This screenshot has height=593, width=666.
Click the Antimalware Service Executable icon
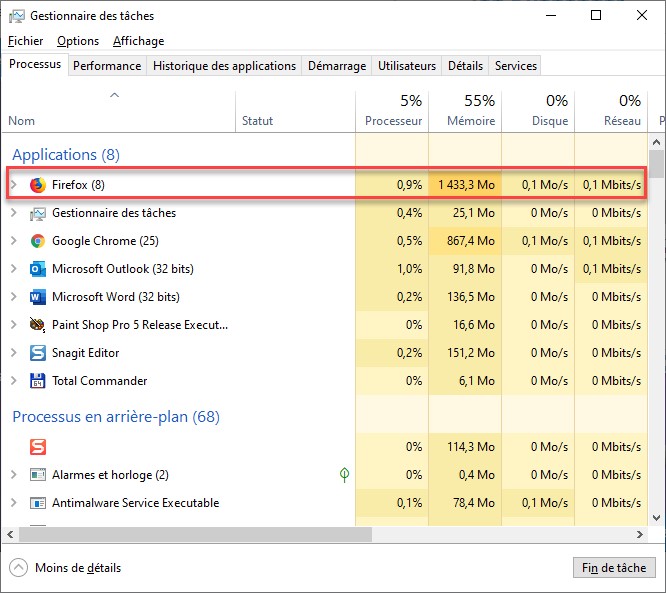pyautogui.click(x=38, y=503)
